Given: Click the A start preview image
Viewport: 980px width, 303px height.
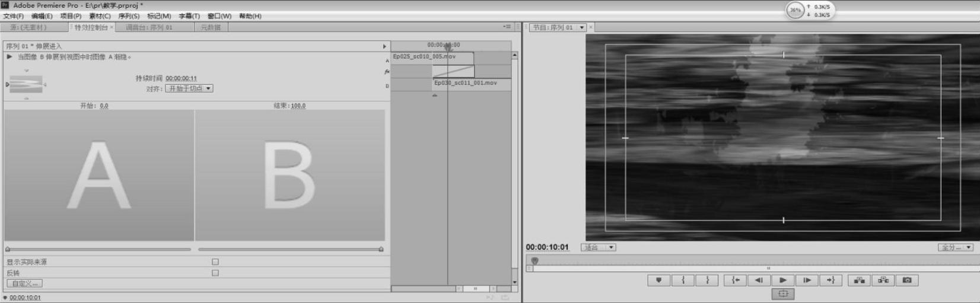Looking at the screenshot, I should [99, 176].
